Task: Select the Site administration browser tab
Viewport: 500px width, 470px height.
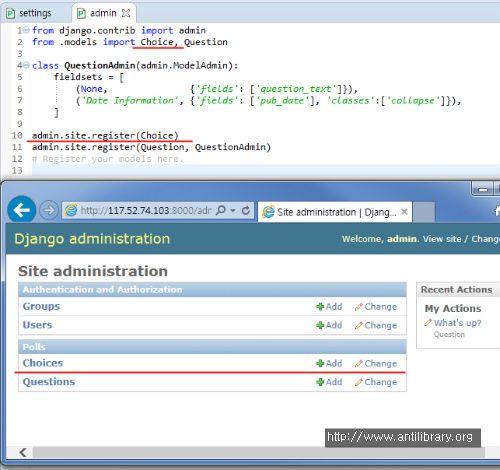Action: click(x=335, y=212)
